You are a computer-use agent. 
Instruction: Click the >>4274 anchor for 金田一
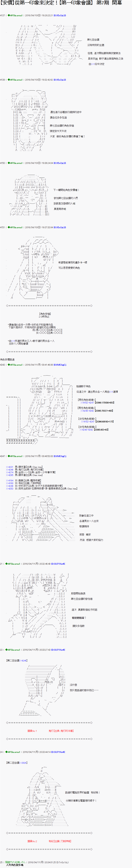click(10, 472)
